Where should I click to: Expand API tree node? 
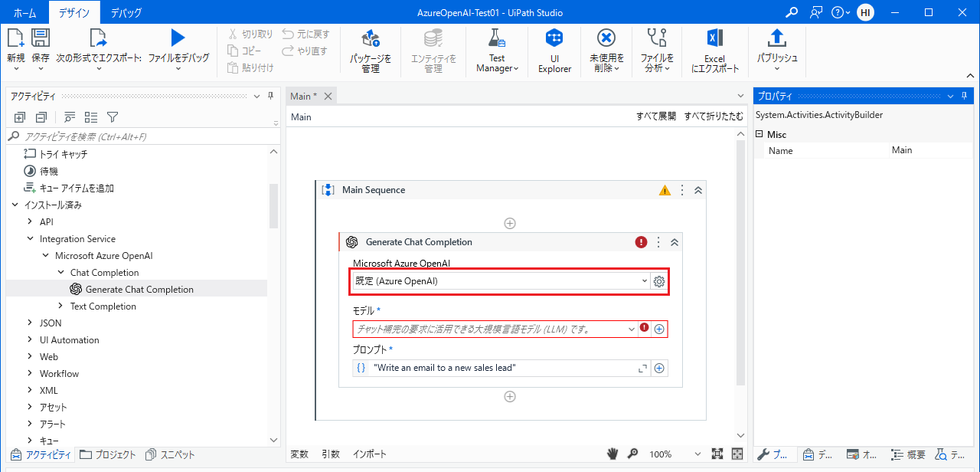[x=30, y=221]
